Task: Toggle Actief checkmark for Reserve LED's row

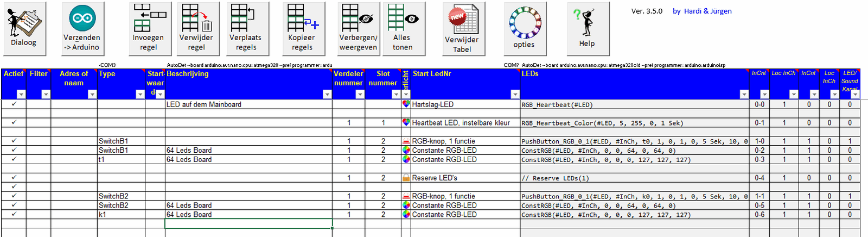Action: [14, 178]
